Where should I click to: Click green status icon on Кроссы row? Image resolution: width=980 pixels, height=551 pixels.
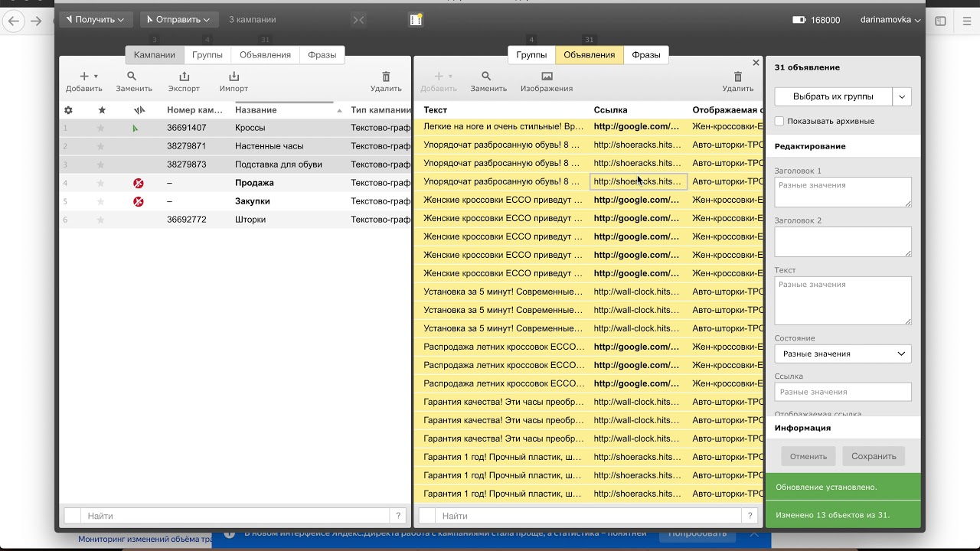136,128
